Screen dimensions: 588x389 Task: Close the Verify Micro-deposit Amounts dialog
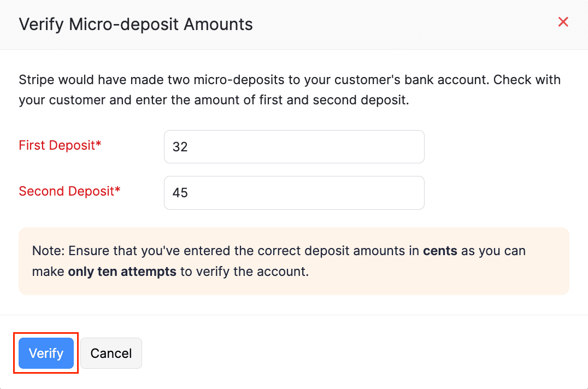[563, 22]
